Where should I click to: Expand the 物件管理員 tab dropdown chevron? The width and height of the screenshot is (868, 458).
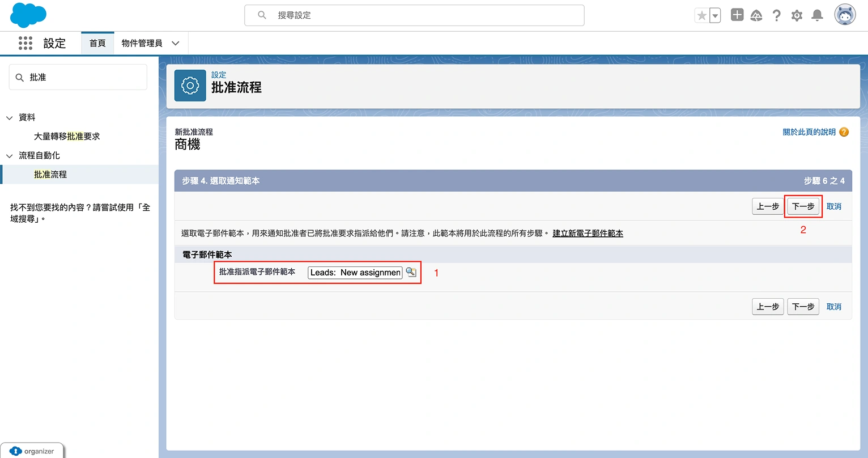click(x=176, y=43)
